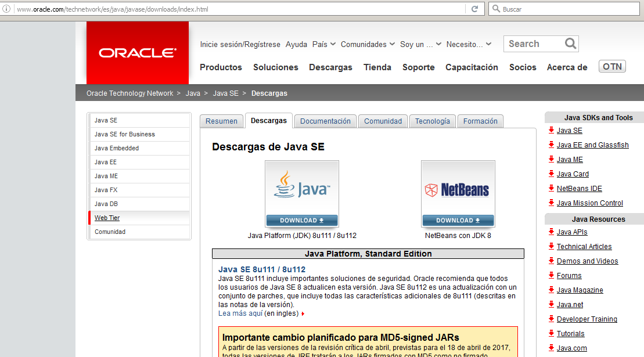Click the download arrow icon beside NetBeans IDE

point(551,188)
